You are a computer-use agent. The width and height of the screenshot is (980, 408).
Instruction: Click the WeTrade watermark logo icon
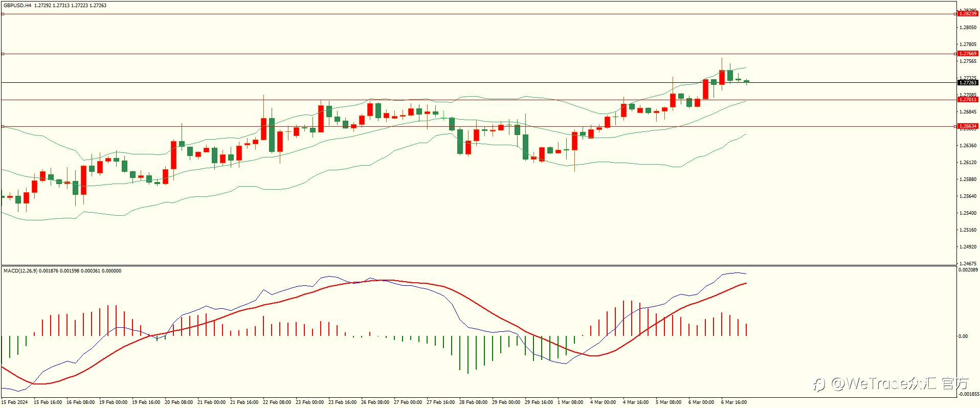point(820,384)
